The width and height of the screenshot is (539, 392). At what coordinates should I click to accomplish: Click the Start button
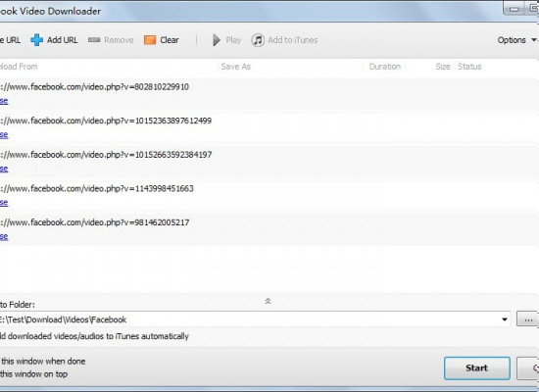pos(477,368)
